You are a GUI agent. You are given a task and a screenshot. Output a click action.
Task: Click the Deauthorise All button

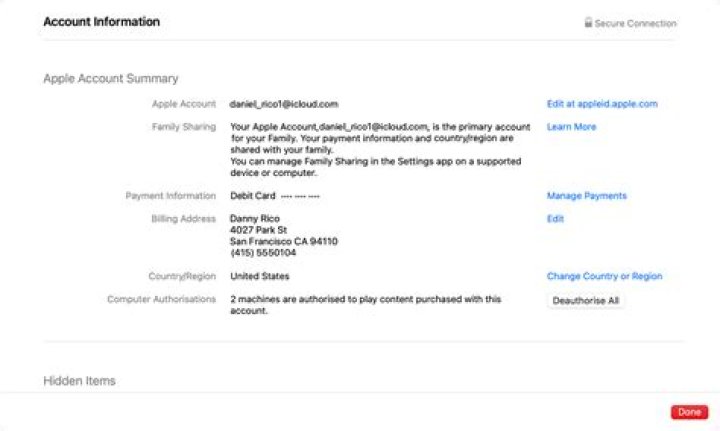point(585,301)
